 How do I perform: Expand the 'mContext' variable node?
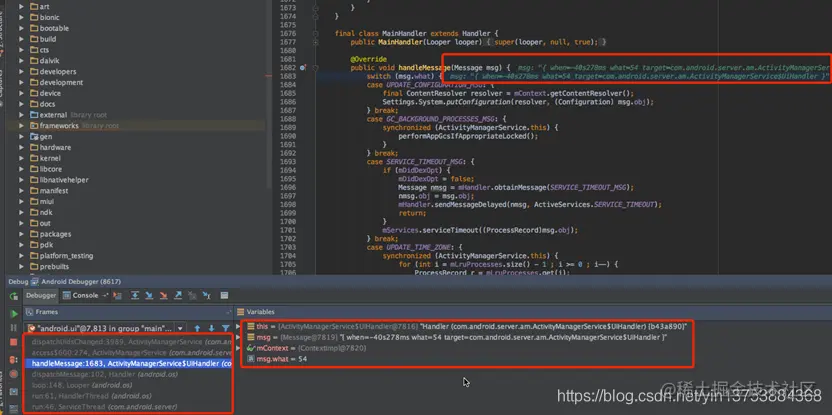point(238,348)
